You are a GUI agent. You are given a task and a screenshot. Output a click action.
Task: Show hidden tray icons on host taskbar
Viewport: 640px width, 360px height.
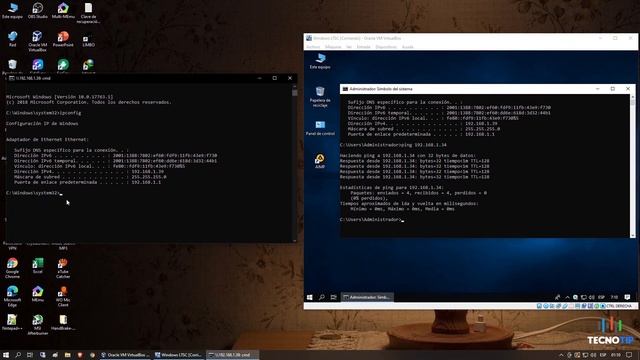561,355
